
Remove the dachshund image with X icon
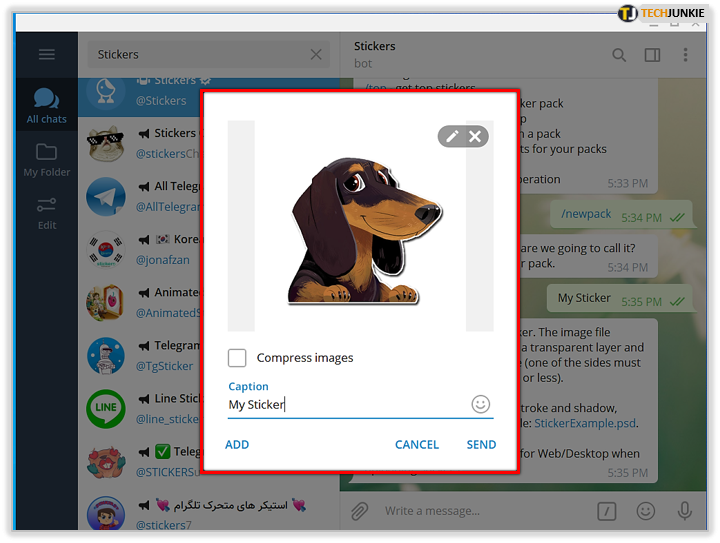click(x=475, y=136)
